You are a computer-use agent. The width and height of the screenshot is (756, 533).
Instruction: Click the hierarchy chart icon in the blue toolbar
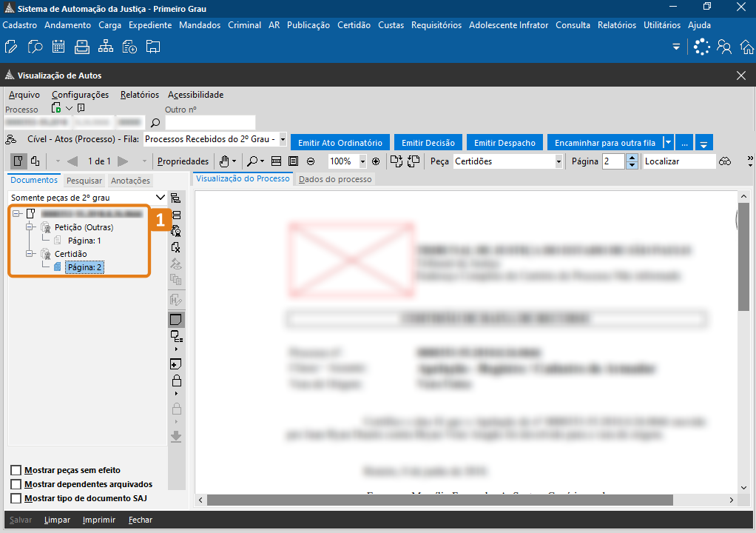(x=106, y=47)
